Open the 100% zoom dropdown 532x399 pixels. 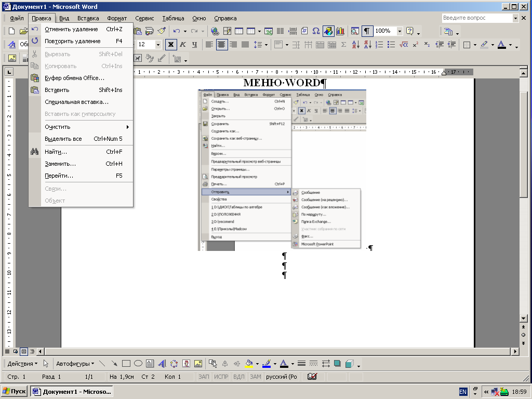coord(400,31)
